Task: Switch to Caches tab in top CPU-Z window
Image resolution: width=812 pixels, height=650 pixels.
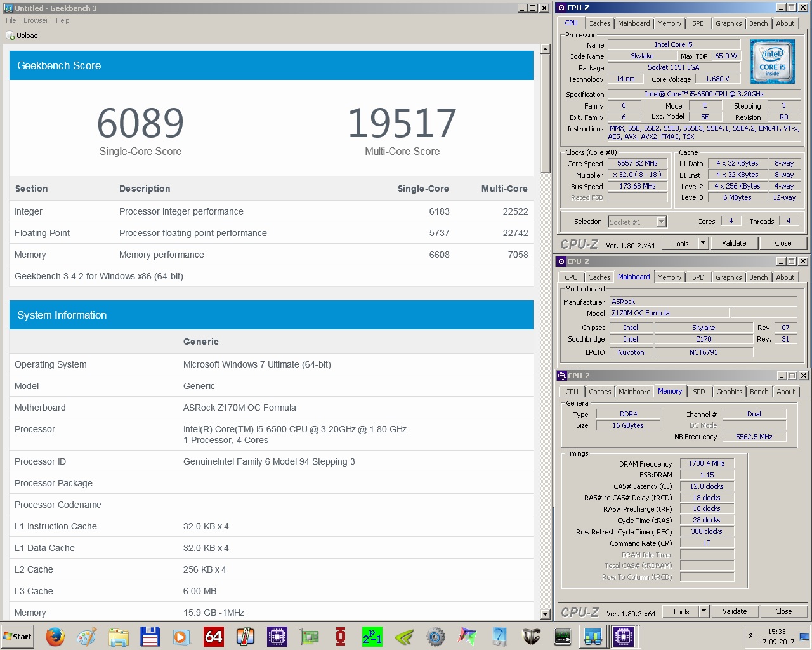Action: (599, 23)
